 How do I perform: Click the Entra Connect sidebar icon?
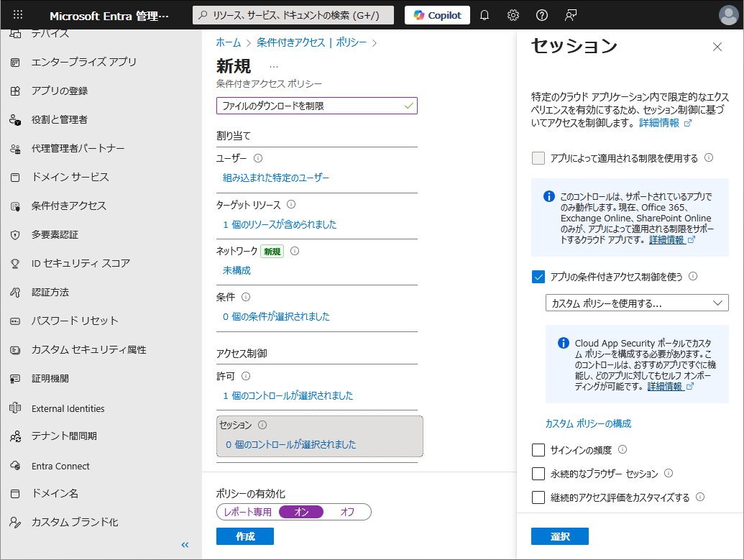15,466
